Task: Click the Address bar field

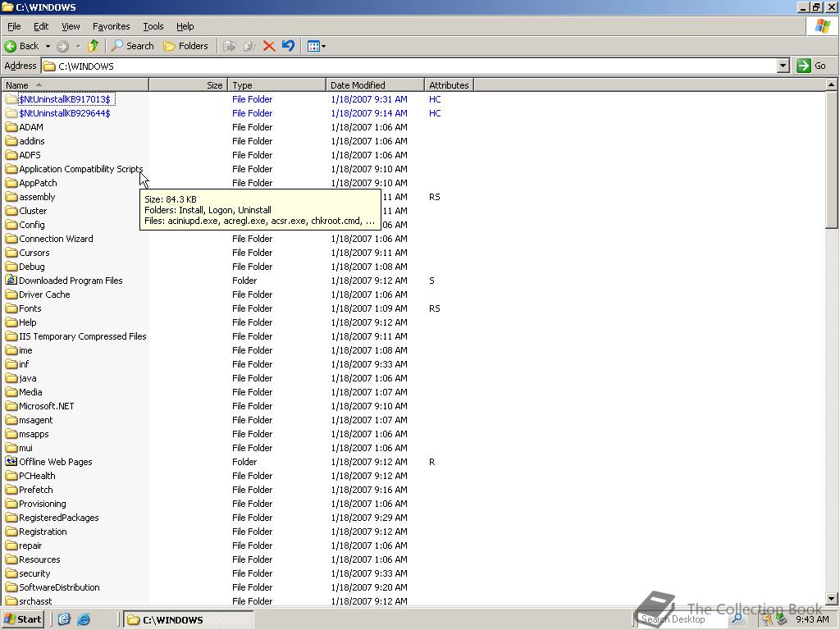Action: pos(409,66)
